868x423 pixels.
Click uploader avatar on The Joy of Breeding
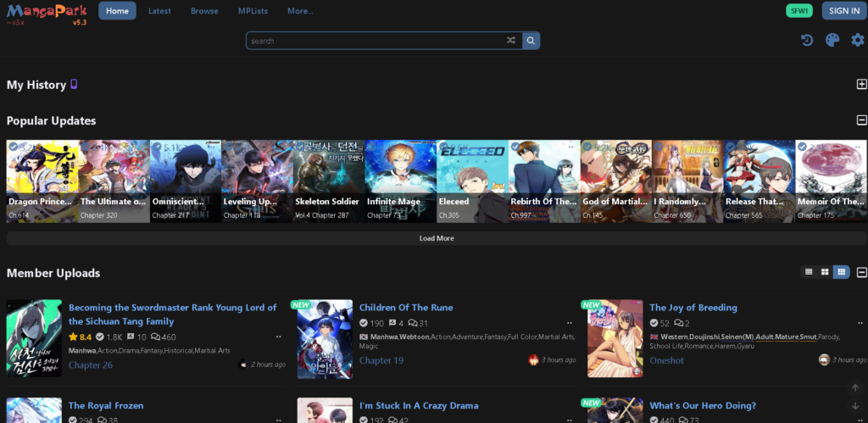coord(824,360)
